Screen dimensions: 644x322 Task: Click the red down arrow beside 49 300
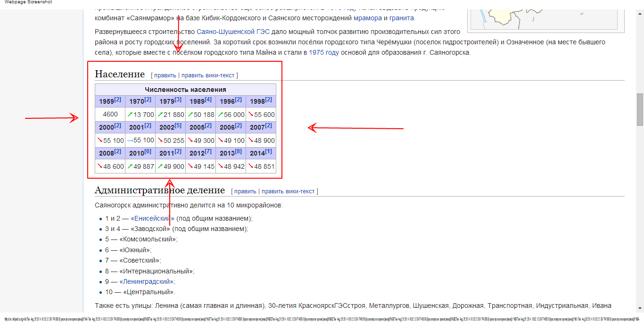tap(190, 140)
